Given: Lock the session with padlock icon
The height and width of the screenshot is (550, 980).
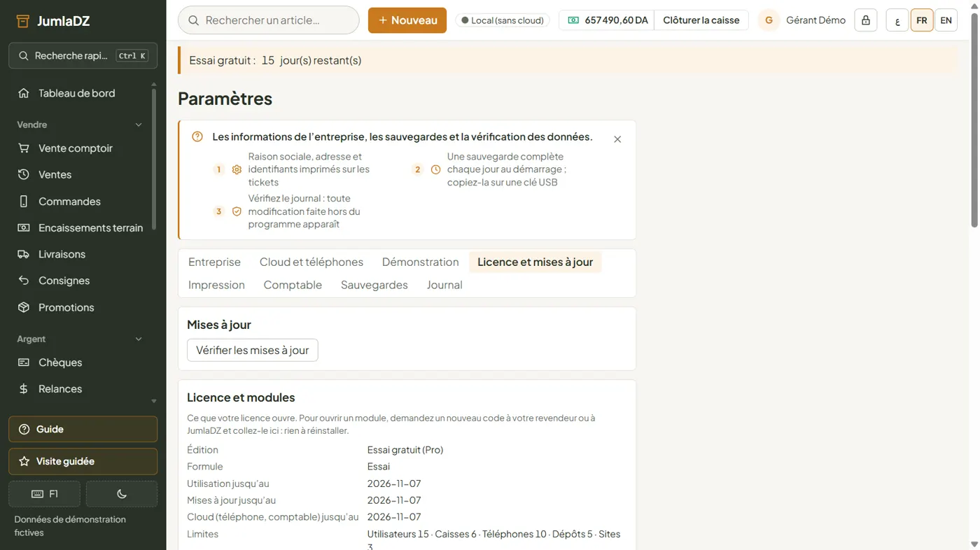Looking at the screenshot, I should point(866,20).
